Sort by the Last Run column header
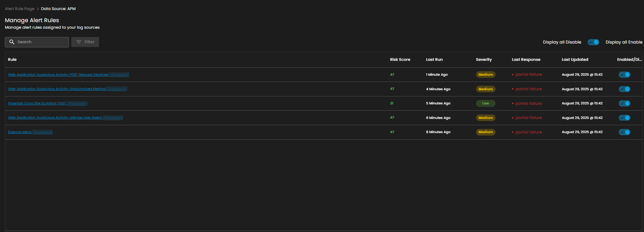644x232 pixels. (434, 59)
